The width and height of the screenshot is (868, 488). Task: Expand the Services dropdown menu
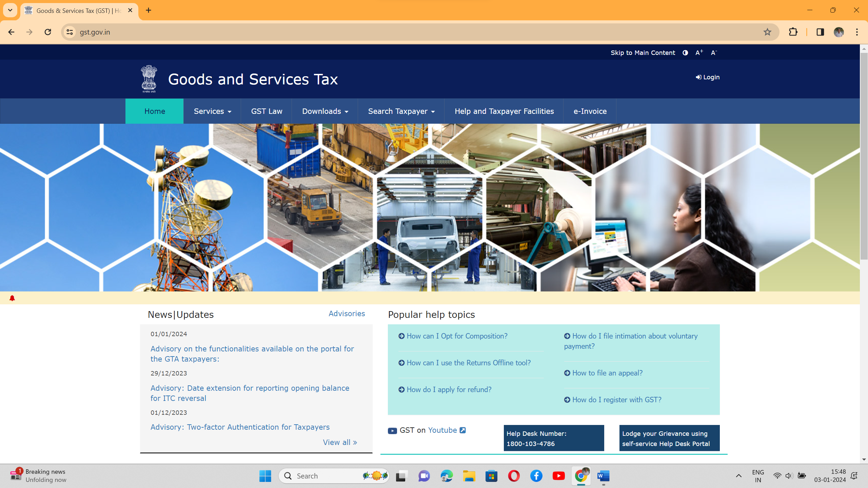coord(212,111)
